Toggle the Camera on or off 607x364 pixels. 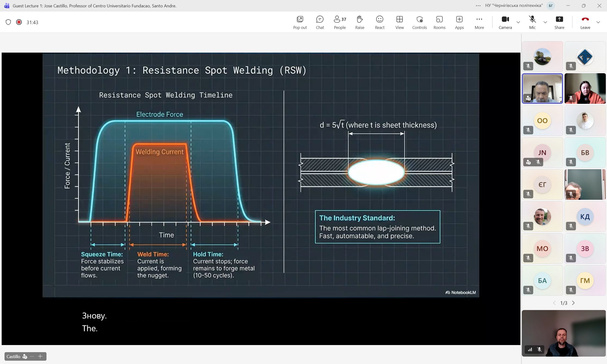(x=505, y=22)
